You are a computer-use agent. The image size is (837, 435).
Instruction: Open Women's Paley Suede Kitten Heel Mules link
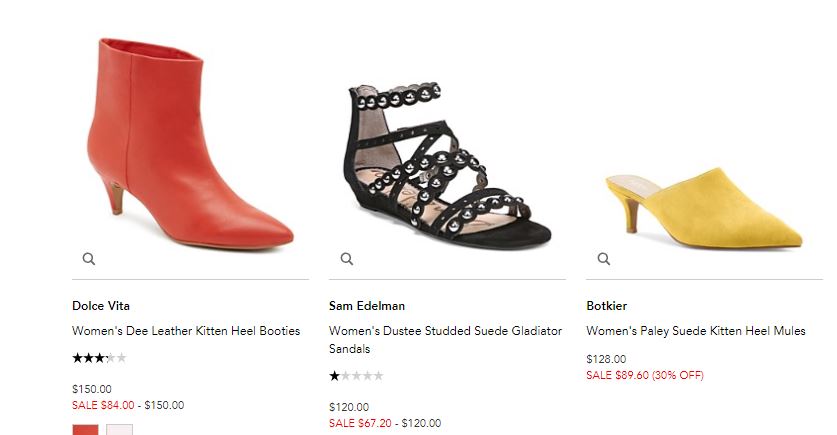coord(695,331)
